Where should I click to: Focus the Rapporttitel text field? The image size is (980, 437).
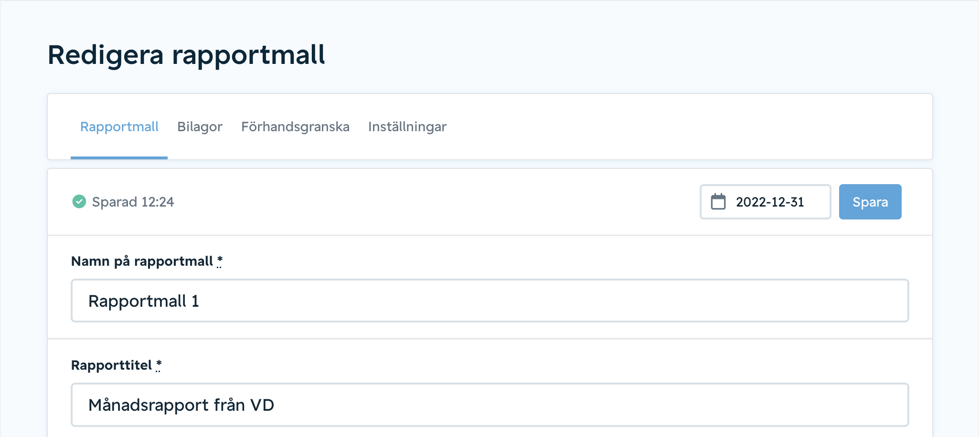[490, 405]
